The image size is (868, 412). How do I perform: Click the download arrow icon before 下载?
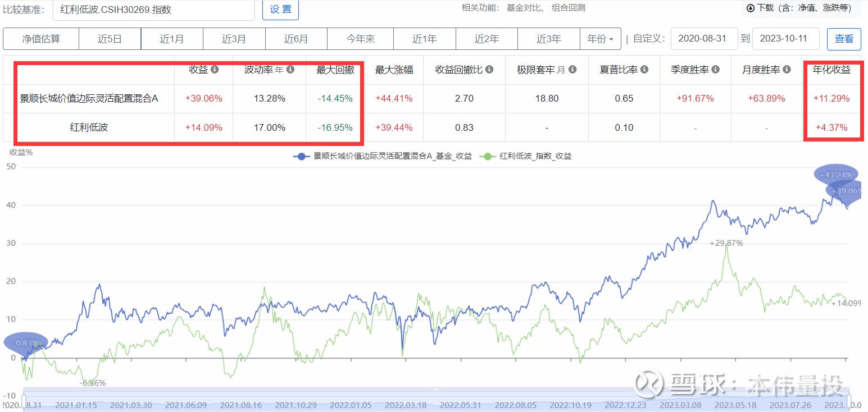click(751, 8)
